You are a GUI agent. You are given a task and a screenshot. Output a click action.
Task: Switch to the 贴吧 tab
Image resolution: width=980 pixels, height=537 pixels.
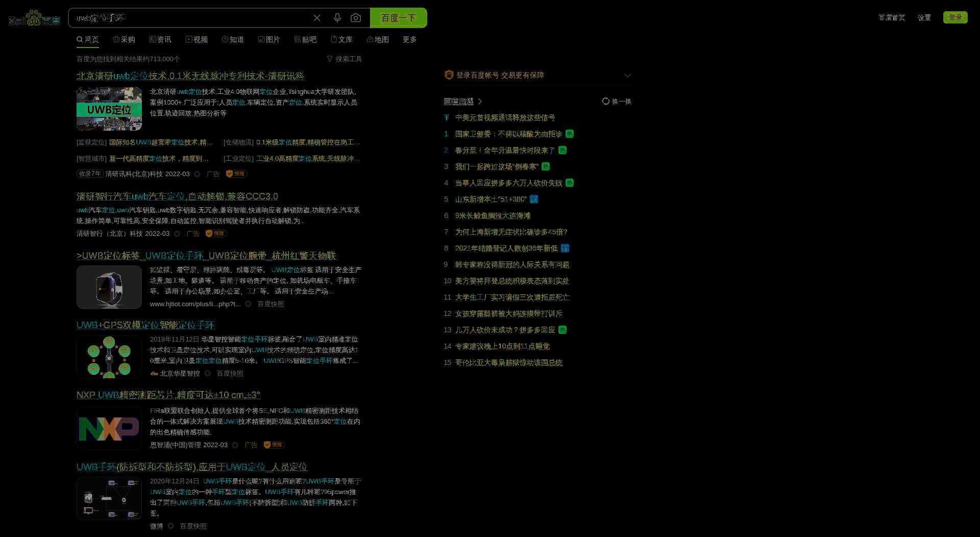point(305,39)
